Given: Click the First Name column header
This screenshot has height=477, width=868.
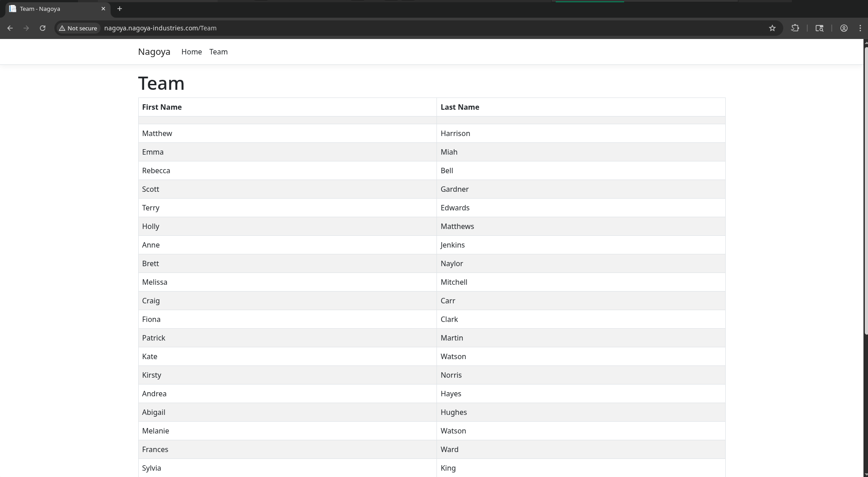Looking at the screenshot, I should (162, 107).
